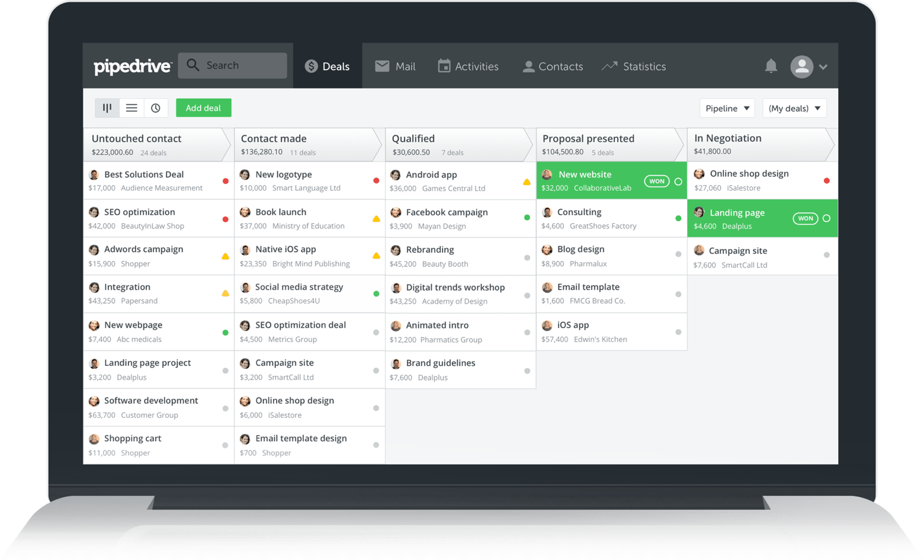924x560 pixels.
Task: Open the (My deals) filter dropdown
Action: tap(794, 108)
